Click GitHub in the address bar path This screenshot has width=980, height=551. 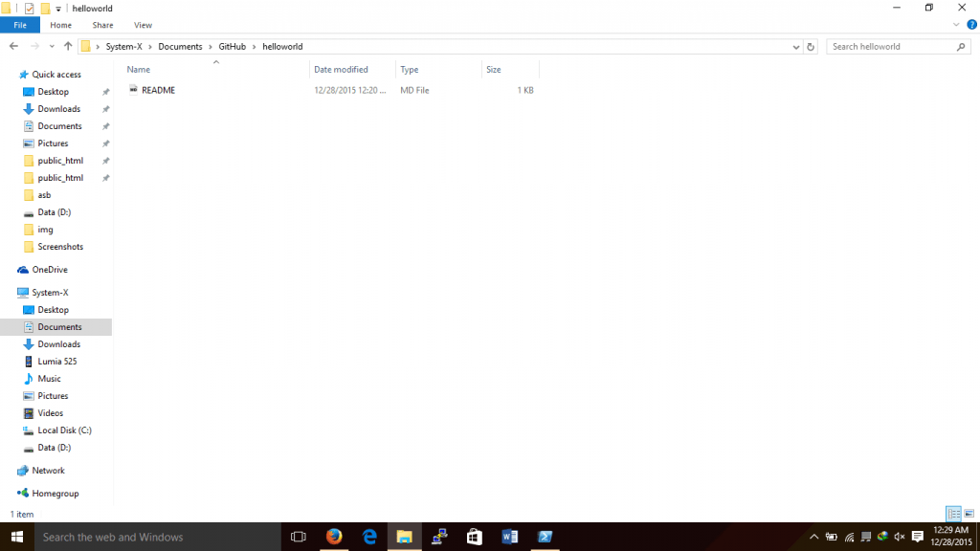click(x=232, y=46)
